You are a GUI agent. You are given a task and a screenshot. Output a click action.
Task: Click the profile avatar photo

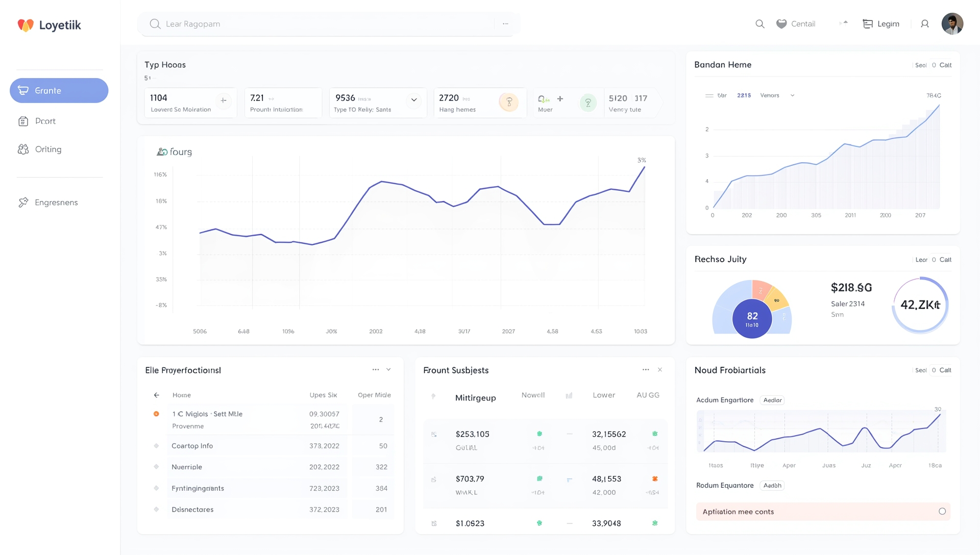(x=952, y=24)
